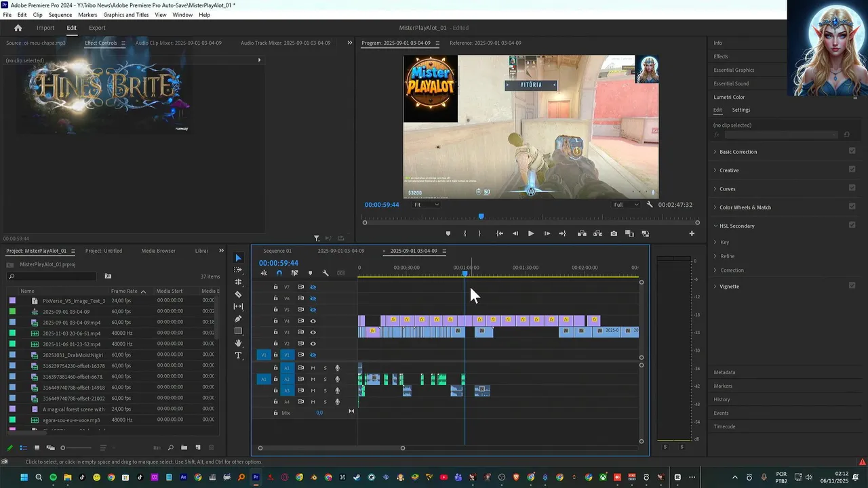Expand the Basic Correction section
The height and width of the screenshot is (488, 868).
pyautogui.click(x=715, y=152)
